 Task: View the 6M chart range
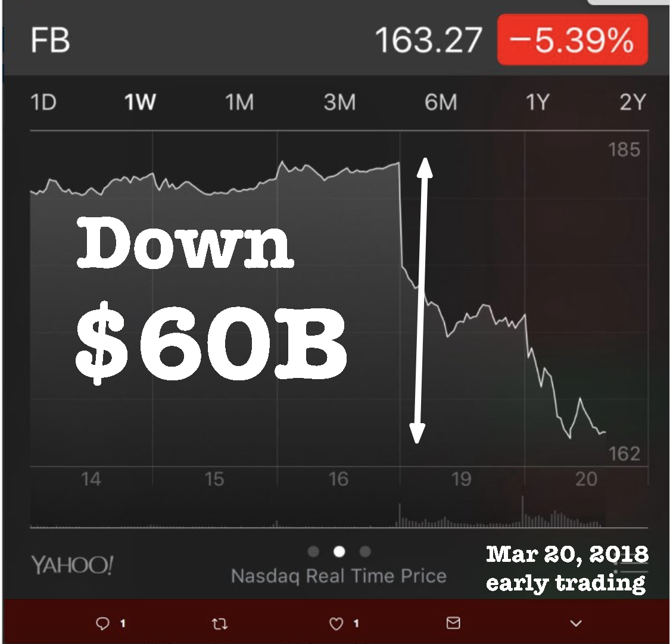coord(441,102)
